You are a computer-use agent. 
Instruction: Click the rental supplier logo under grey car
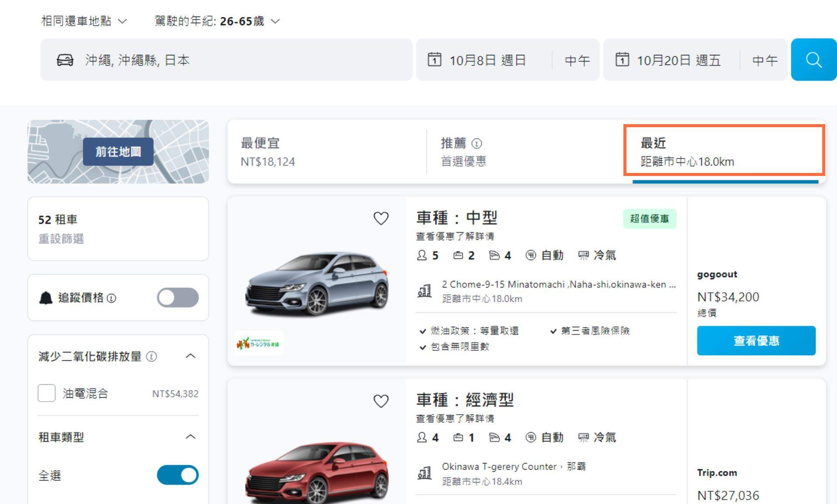(x=258, y=343)
